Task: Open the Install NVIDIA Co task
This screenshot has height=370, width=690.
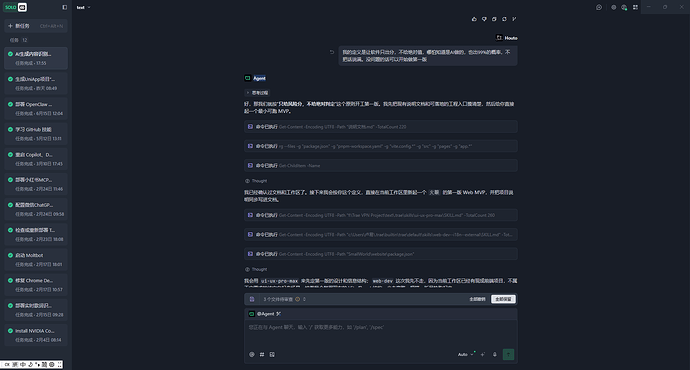Action: point(36,335)
